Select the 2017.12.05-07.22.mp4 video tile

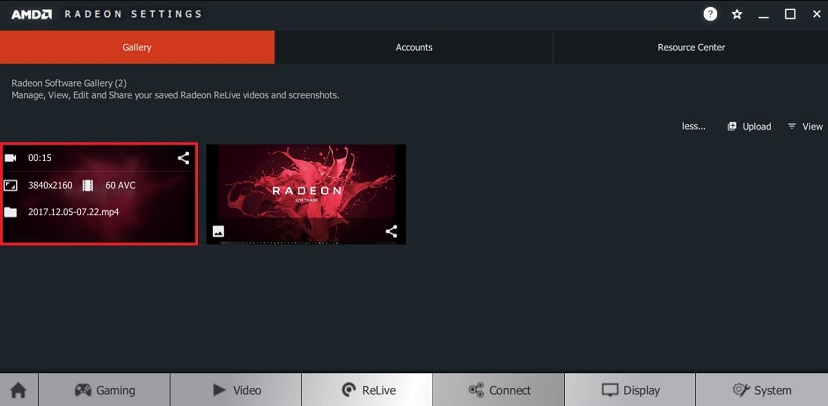click(99, 194)
